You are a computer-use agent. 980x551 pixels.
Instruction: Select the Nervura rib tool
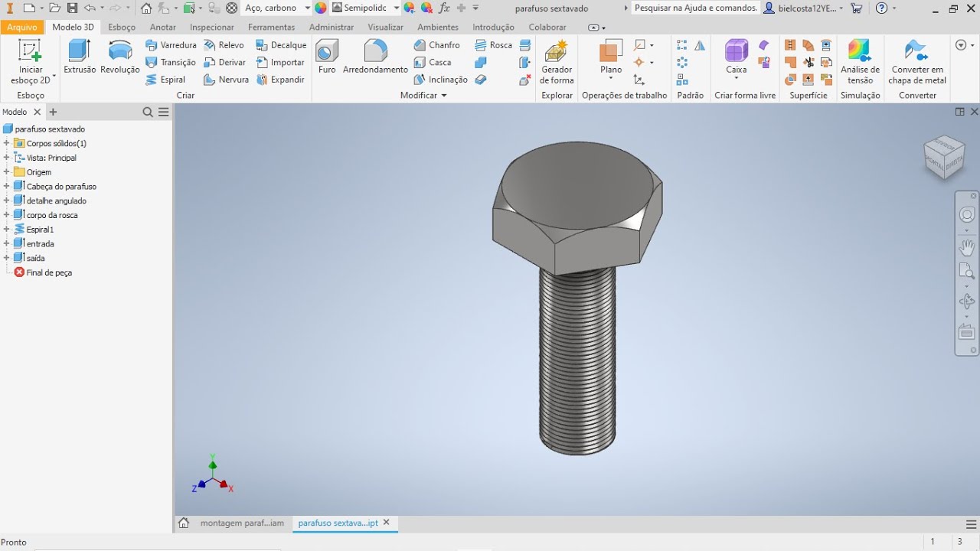(x=226, y=79)
